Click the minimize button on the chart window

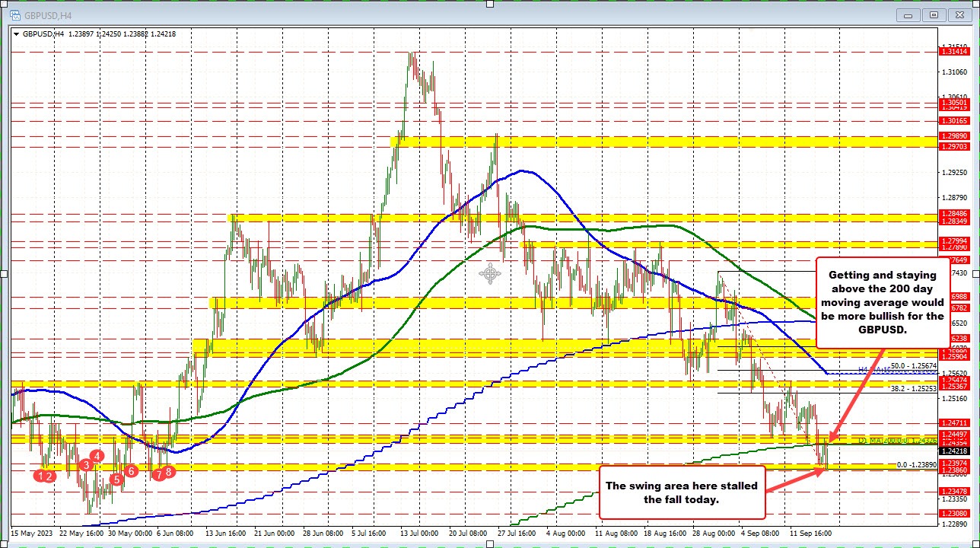tap(908, 14)
